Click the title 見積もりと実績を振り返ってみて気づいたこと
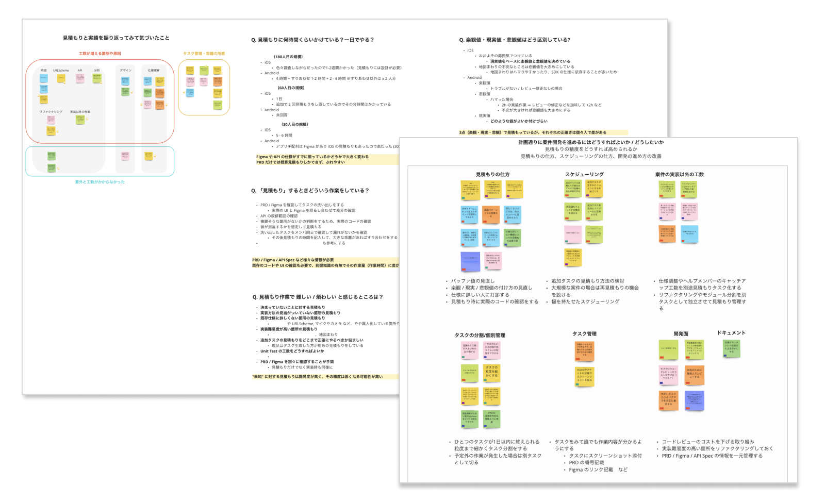 point(115,38)
